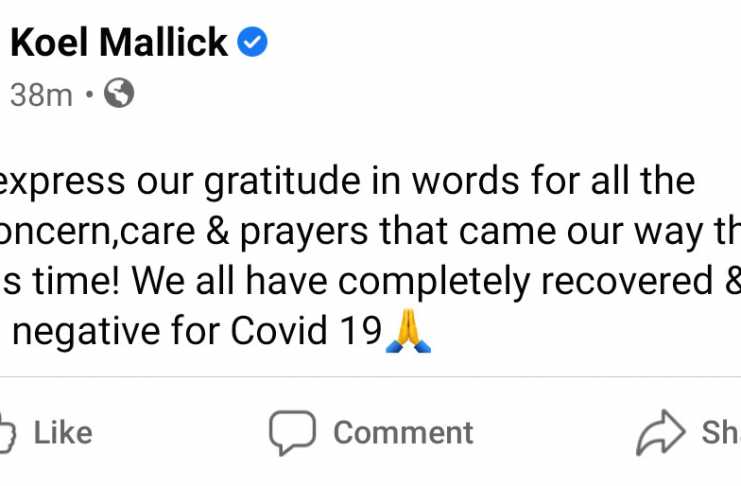Select the Comment text label
Image resolution: width=741 pixels, height=486 pixels.
coord(403,433)
